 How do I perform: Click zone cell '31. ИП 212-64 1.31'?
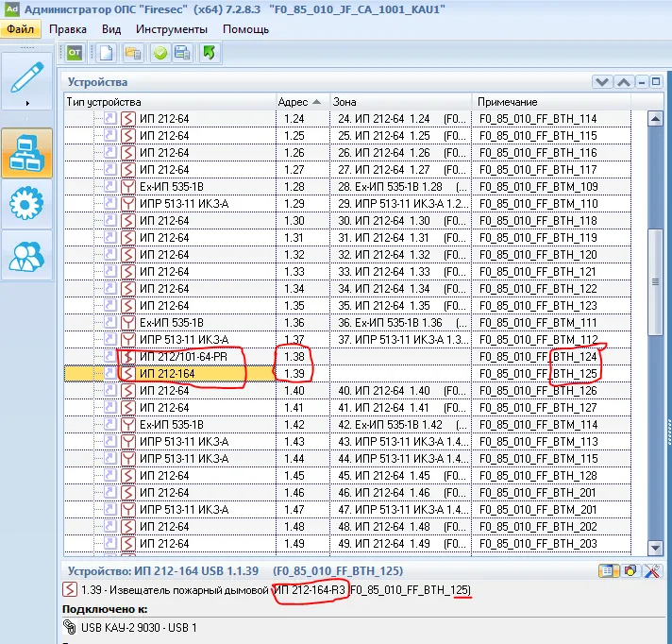coord(401,238)
